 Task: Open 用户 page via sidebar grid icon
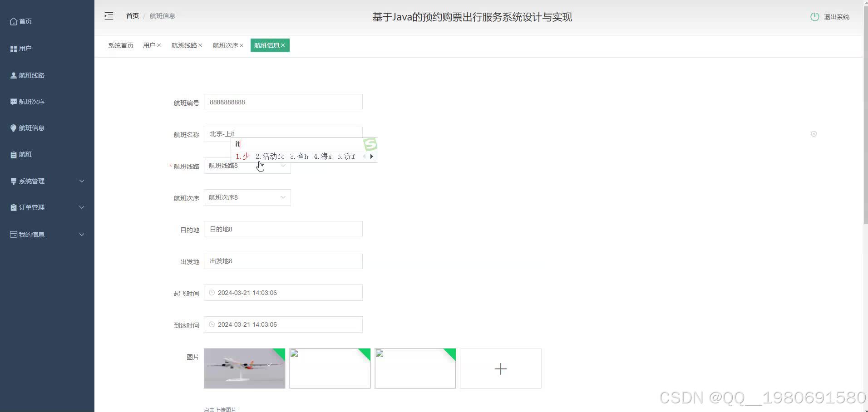pos(13,48)
